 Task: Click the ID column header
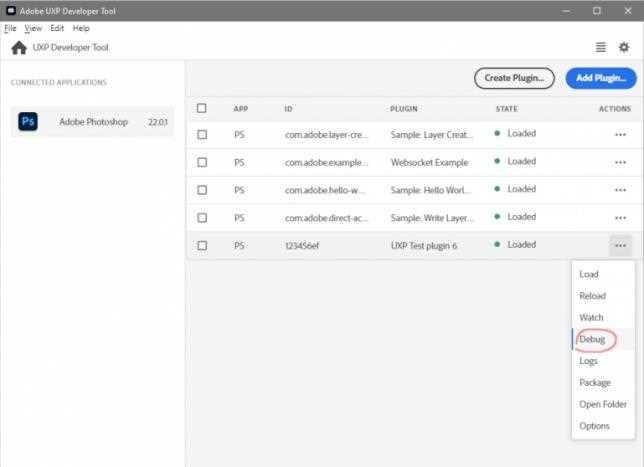[x=288, y=109]
